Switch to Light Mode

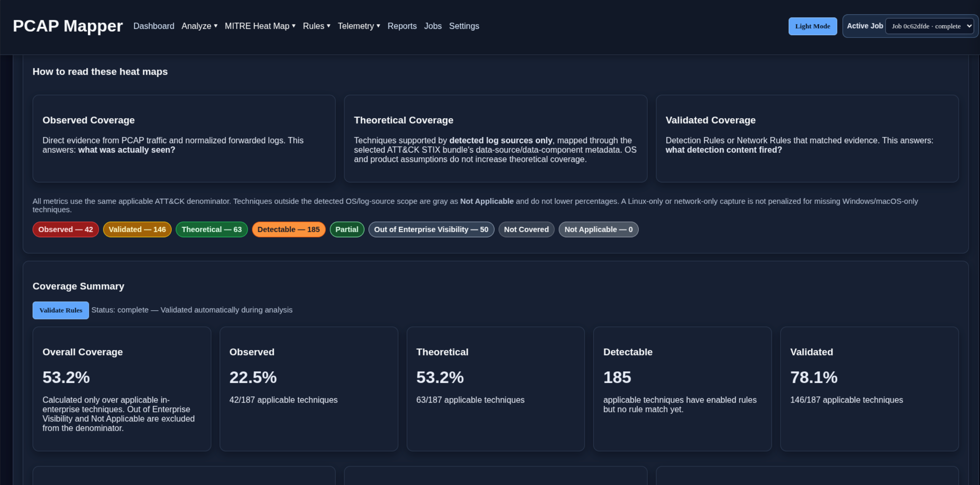813,26
